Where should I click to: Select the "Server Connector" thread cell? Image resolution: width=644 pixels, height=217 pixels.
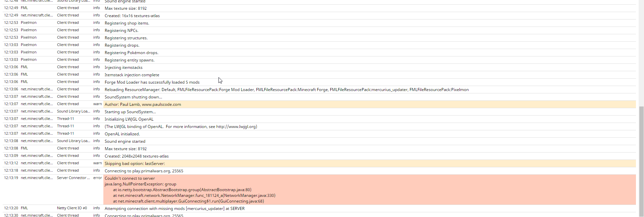tap(73, 178)
